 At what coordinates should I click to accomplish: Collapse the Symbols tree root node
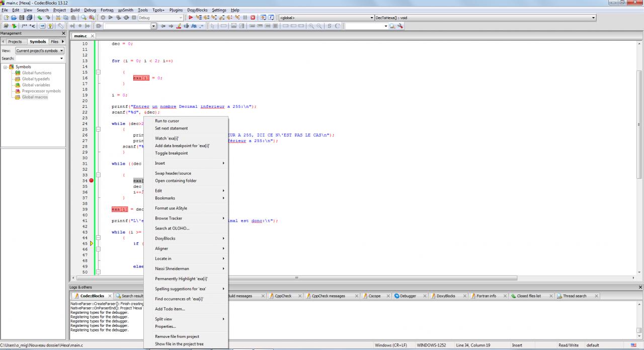[6, 67]
